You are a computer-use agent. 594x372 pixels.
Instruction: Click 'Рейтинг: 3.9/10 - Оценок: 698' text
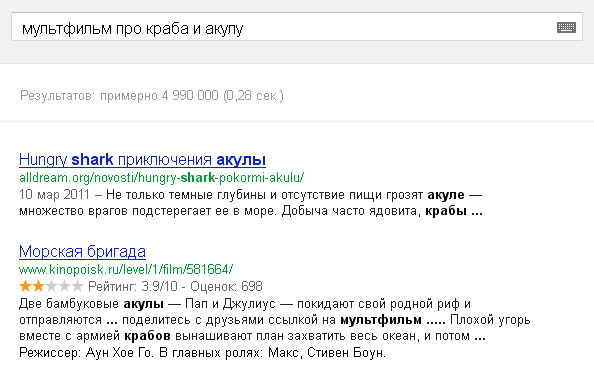coord(175,286)
